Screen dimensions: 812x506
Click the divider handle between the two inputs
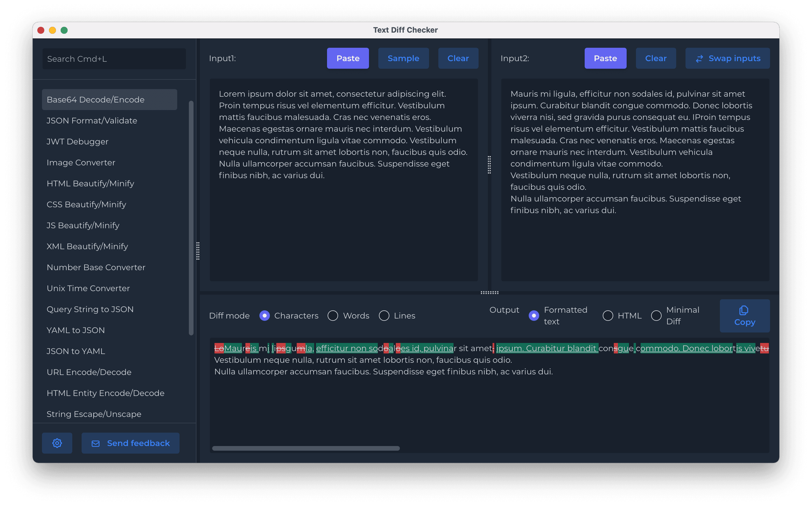[x=489, y=165]
